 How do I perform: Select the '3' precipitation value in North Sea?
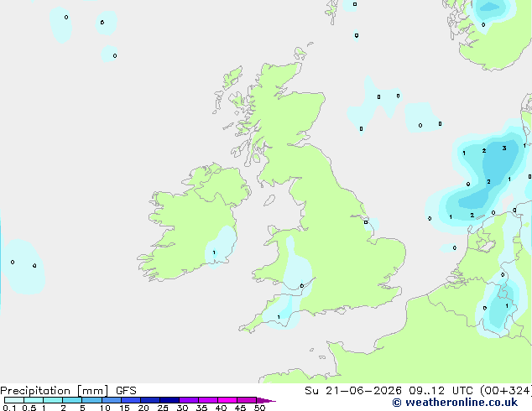[x=504, y=148]
